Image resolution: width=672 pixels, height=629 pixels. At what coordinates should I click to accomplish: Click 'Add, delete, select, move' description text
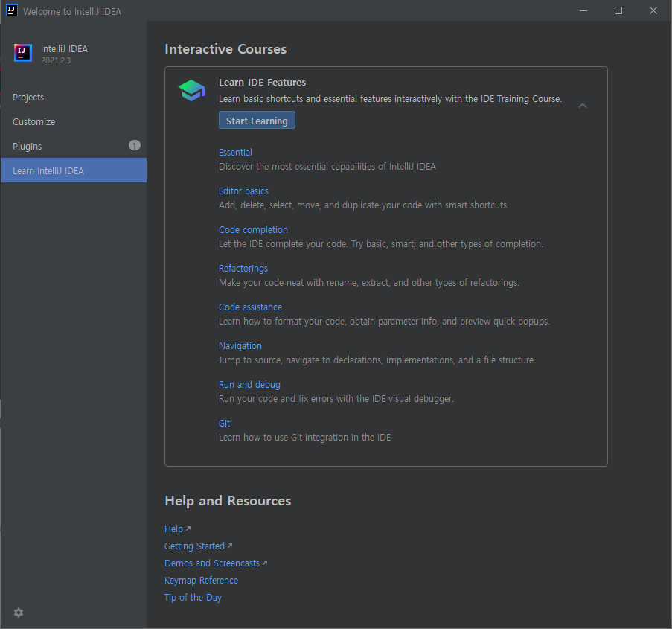coord(363,205)
